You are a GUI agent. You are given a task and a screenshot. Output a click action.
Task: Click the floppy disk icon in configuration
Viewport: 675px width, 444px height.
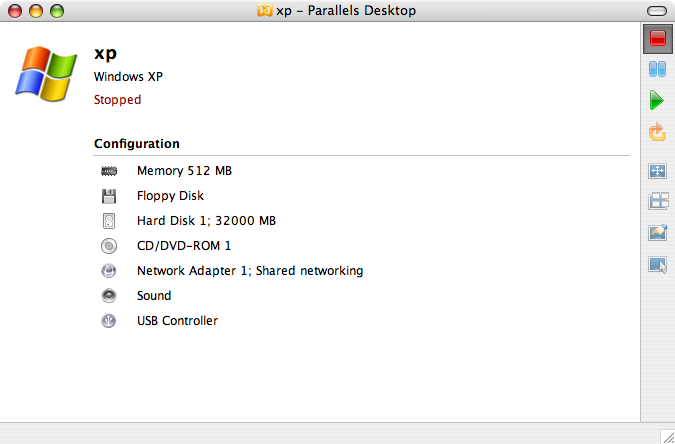[x=109, y=196]
